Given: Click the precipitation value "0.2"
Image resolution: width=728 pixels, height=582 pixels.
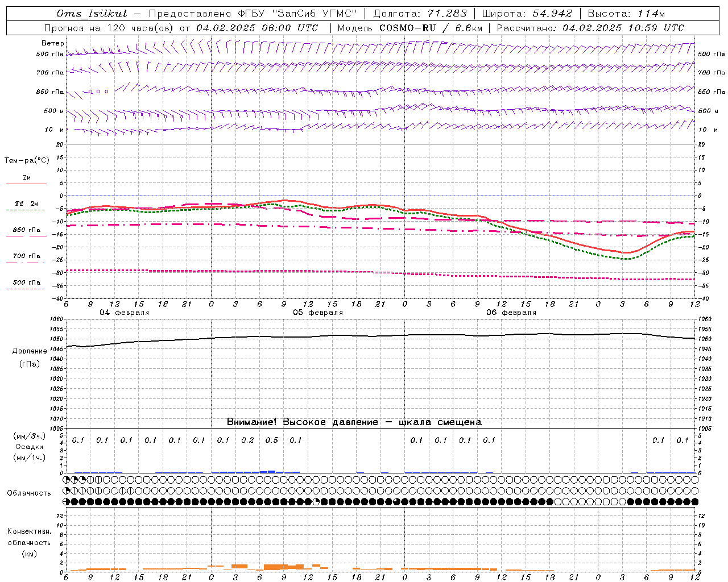Looking at the screenshot, I should 247,440.
